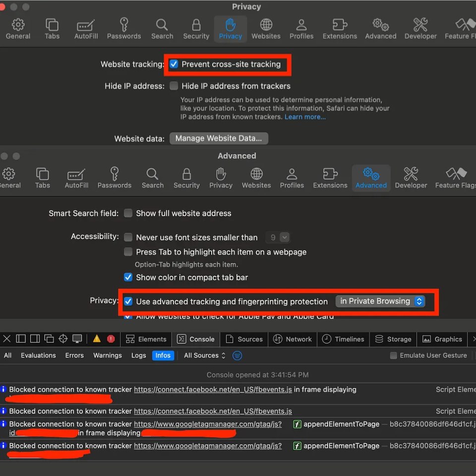Image resolution: width=476 pixels, height=476 pixels.
Task: Open the in Private Browsing dropdown
Action: [380, 301]
